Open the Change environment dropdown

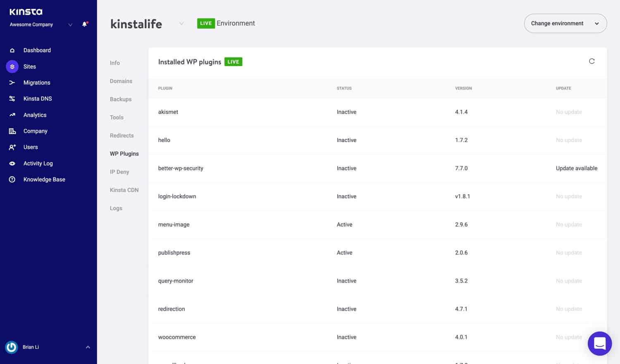(x=565, y=24)
